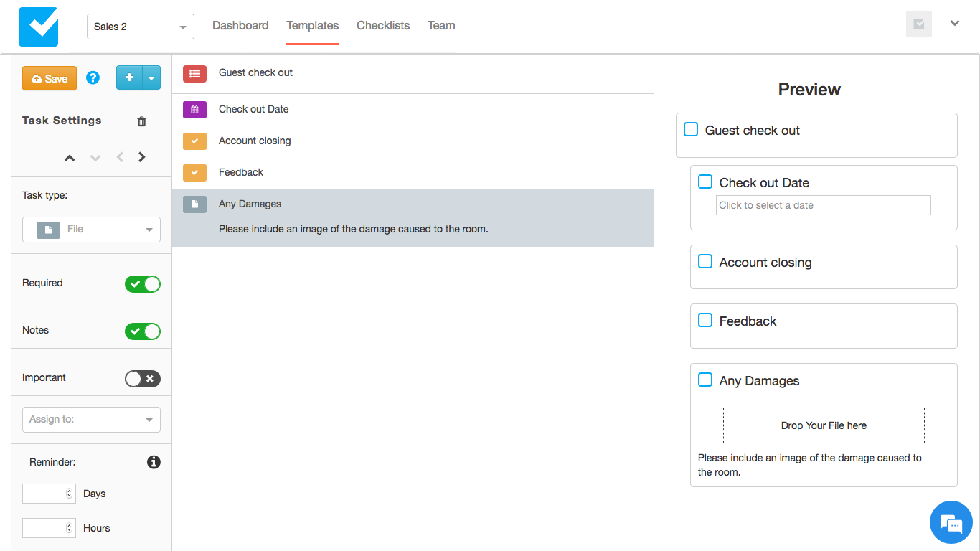
Task: Open the live chat bubble
Action: pyautogui.click(x=951, y=522)
